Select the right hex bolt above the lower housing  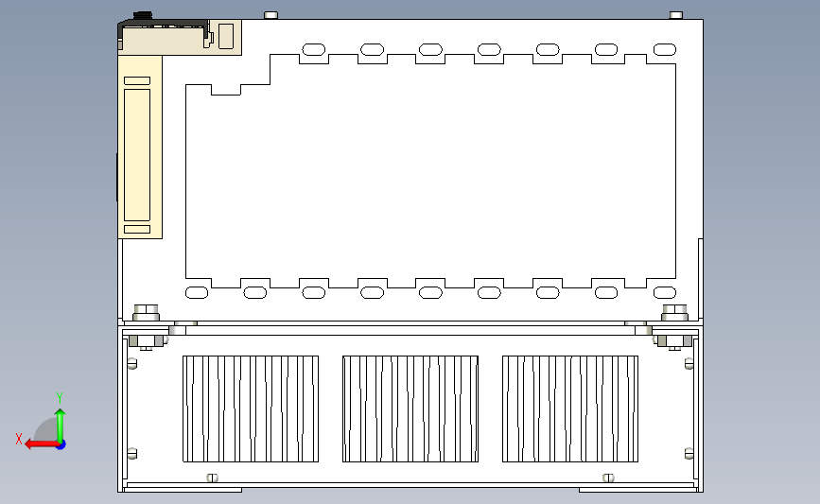(x=674, y=313)
